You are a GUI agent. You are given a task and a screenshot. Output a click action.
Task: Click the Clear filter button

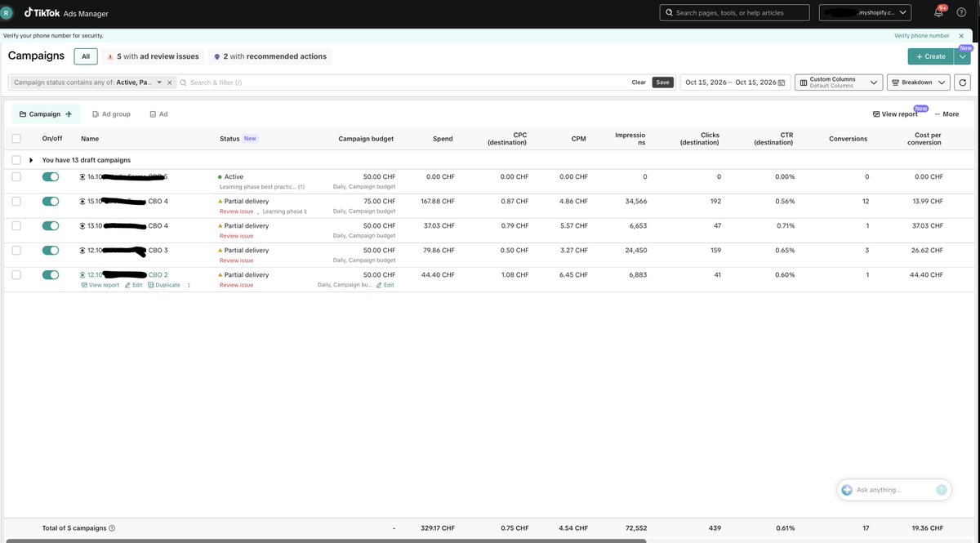click(x=639, y=82)
